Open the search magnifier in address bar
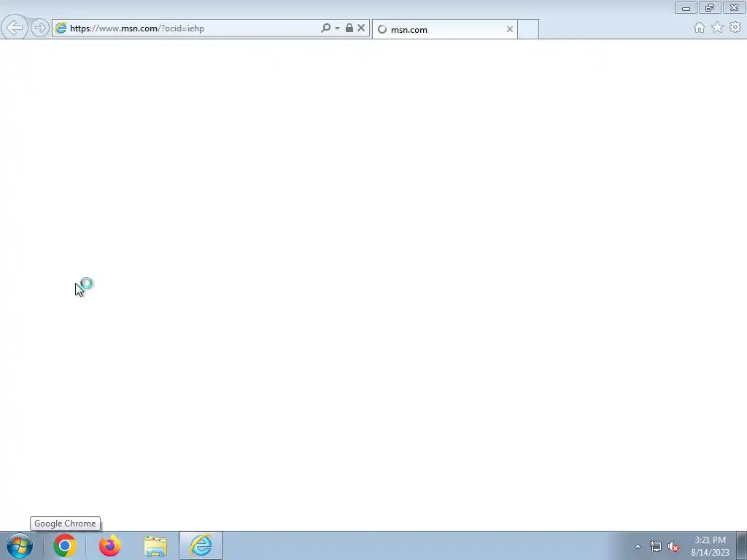This screenshot has width=747, height=560. click(x=326, y=28)
